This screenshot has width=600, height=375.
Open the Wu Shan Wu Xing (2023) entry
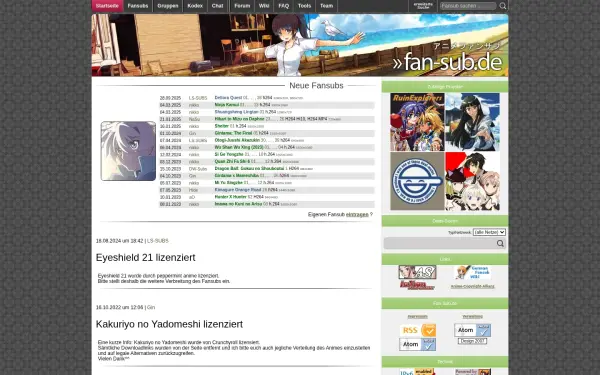point(239,147)
